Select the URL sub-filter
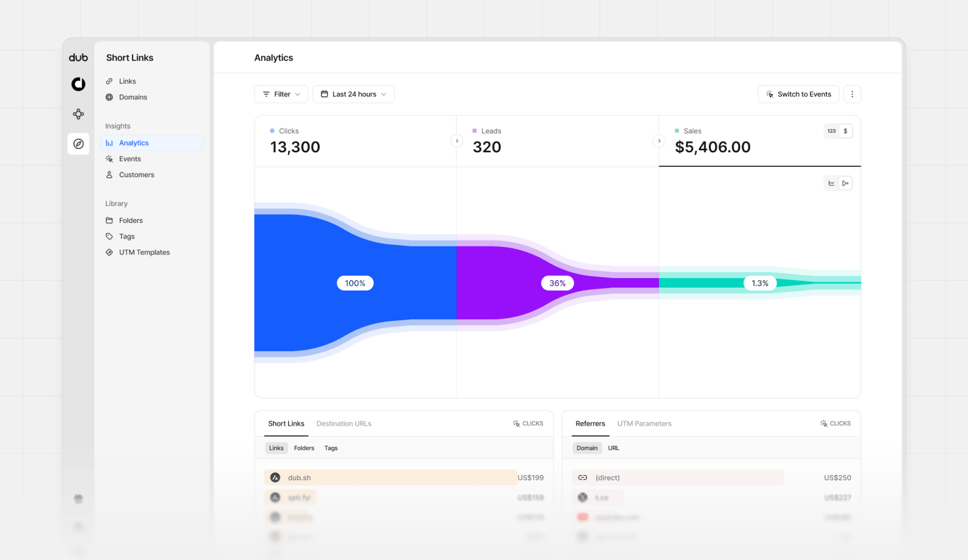Screen dimensions: 968x560 613,448
